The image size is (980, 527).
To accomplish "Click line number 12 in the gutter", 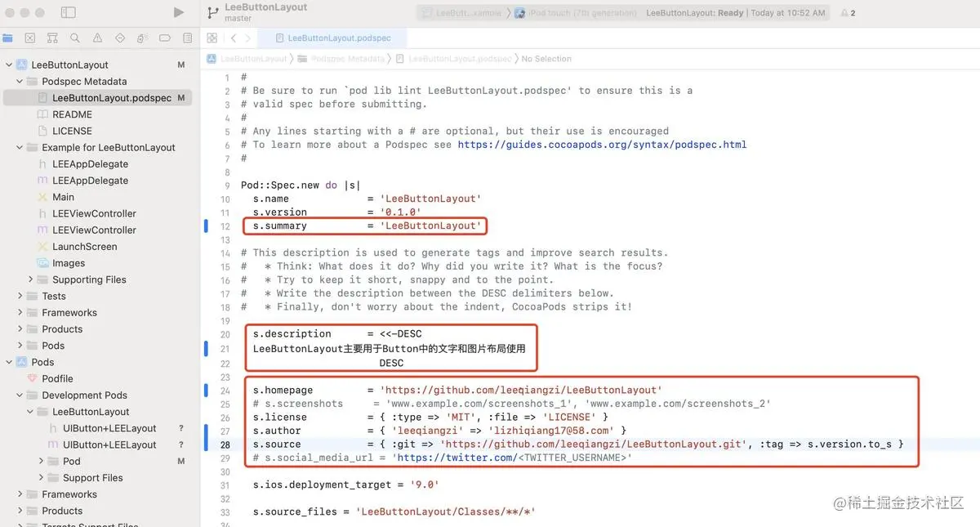I will click(225, 226).
